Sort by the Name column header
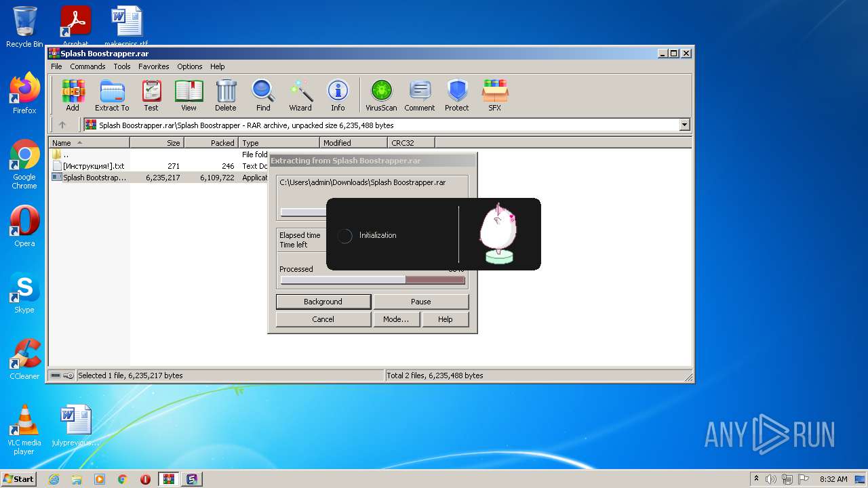This screenshot has height=488, width=868. click(89, 143)
